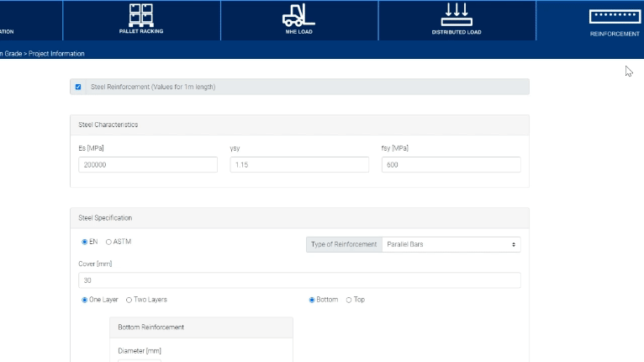Choose the ASTM radio button
The height and width of the screenshot is (362, 644).
pos(108,242)
